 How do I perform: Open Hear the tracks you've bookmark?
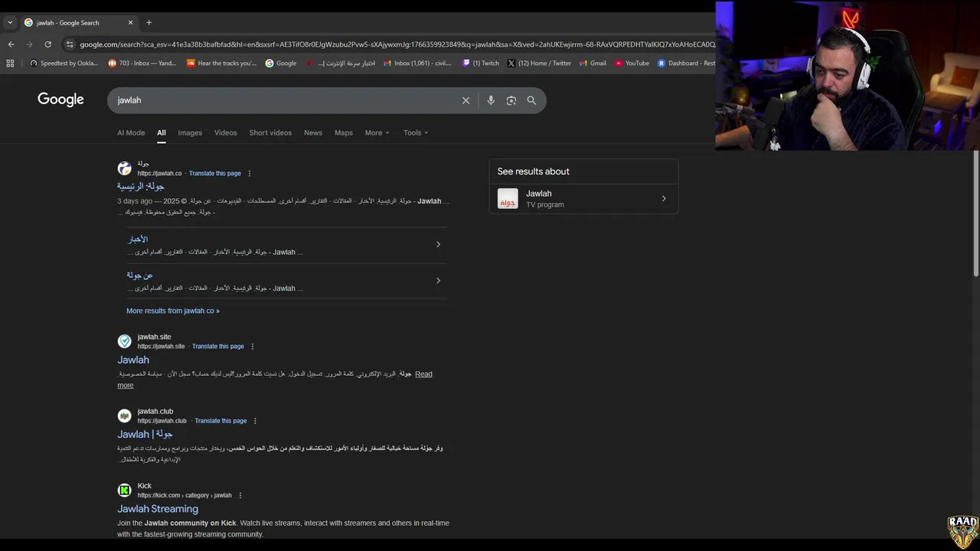[x=222, y=64]
